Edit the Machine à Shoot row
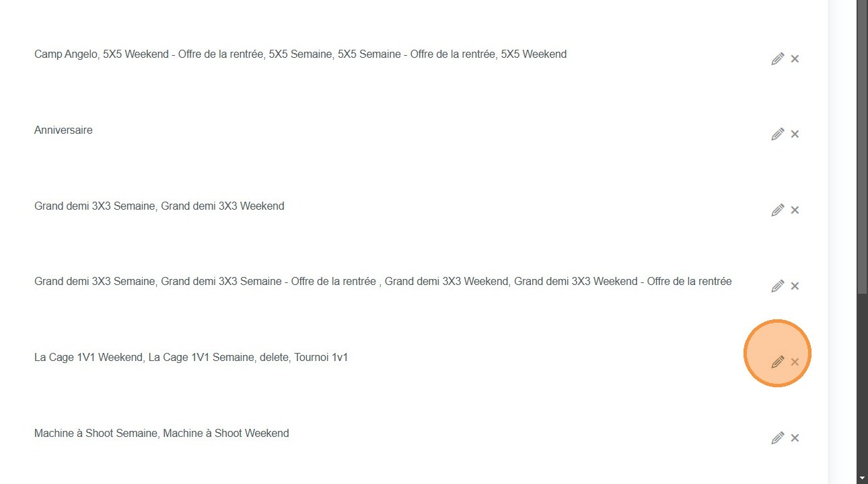This screenshot has height=484, width=868. pyautogui.click(x=777, y=438)
